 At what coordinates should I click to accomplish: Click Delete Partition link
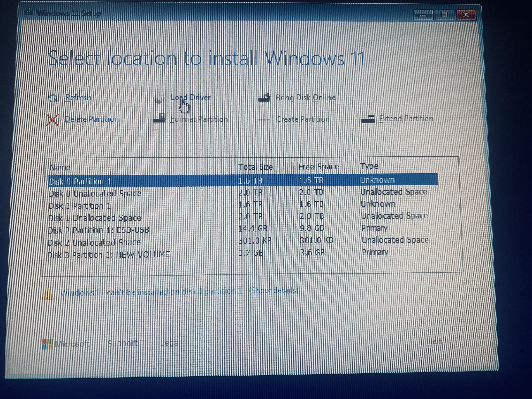(x=92, y=119)
